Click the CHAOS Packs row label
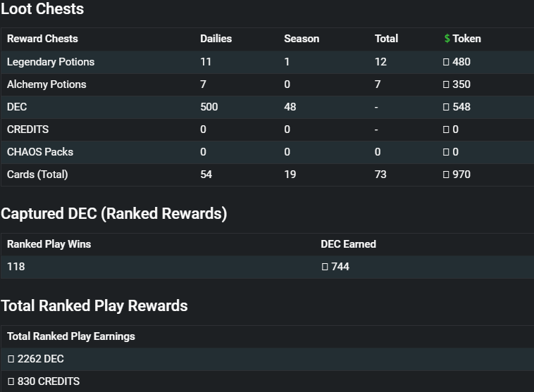Image resolution: width=534 pixels, height=392 pixels. click(40, 152)
